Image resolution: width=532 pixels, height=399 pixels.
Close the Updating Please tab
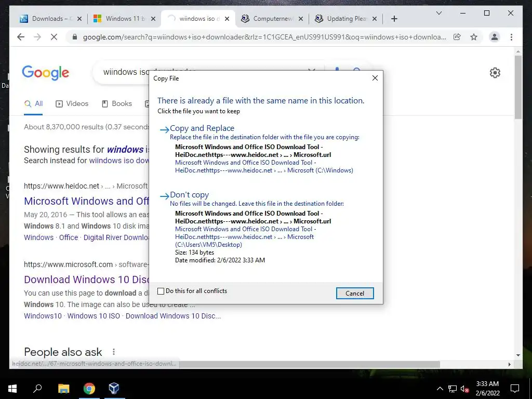click(x=375, y=19)
